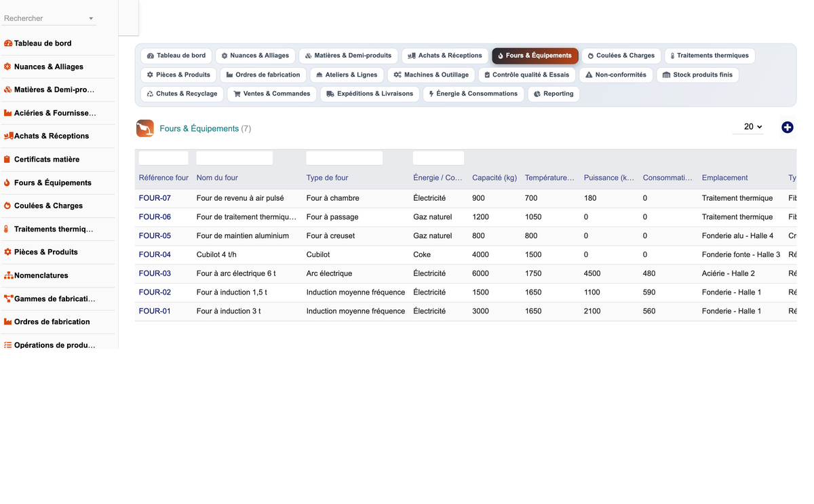The image size is (814, 504).
Task: Open Ordres de fabrication in the sidebar
Action: pos(52,322)
